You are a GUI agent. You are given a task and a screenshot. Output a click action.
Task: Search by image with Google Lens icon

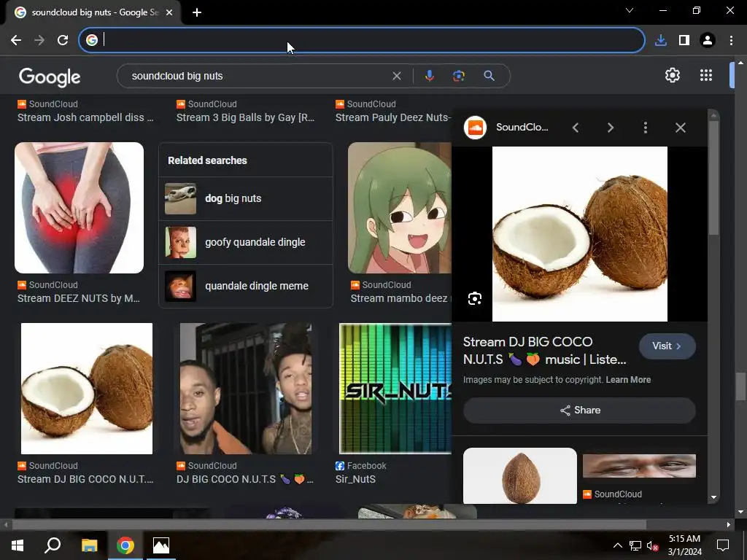[459, 76]
